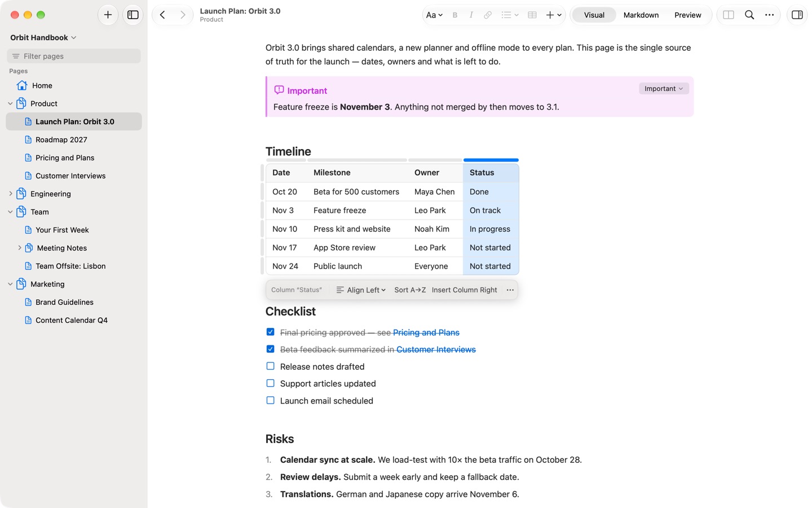This screenshot has height=508, width=812.
Task: Create a new page with the plus button
Action: 108,15
